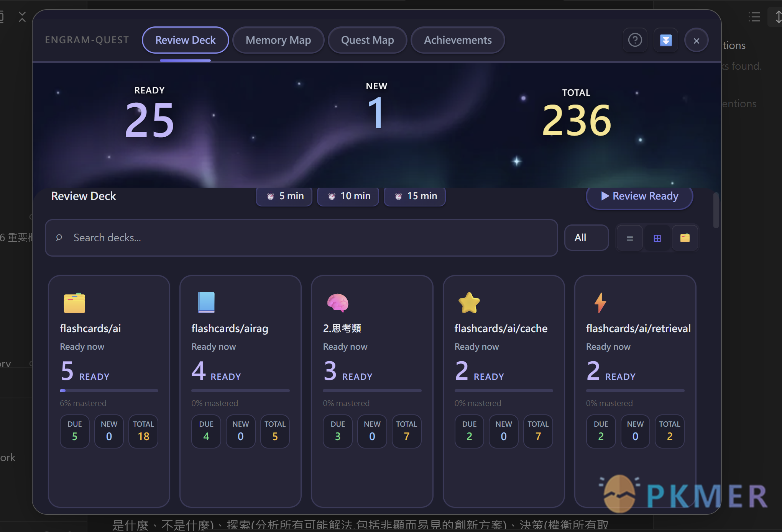Close the Engram-Quest panel

(696, 40)
